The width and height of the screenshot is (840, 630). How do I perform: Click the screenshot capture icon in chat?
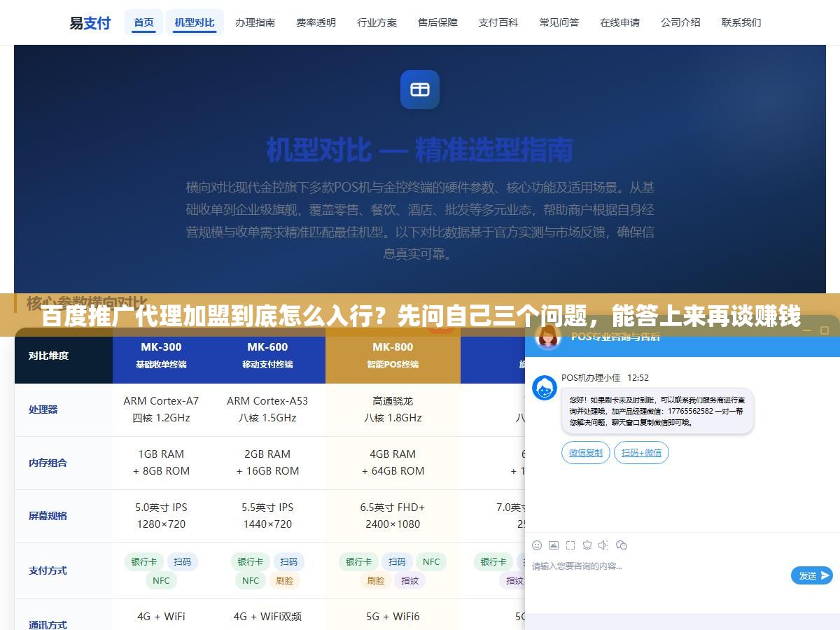(x=570, y=545)
